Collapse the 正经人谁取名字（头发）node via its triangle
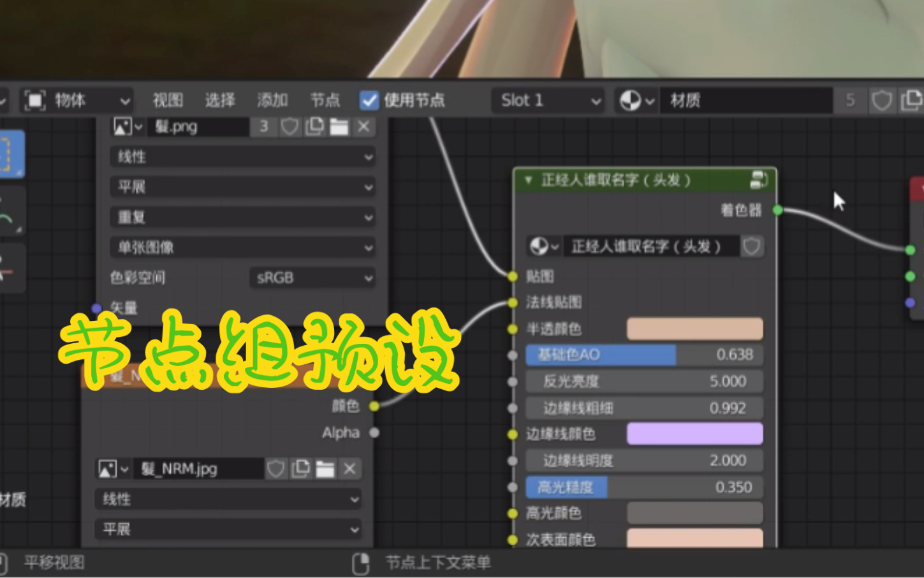This screenshot has height=578, width=924. tap(528, 180)
